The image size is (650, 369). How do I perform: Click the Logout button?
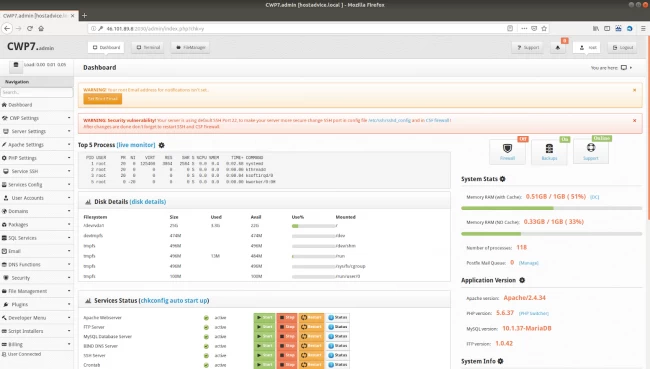[x=623, y=48]
